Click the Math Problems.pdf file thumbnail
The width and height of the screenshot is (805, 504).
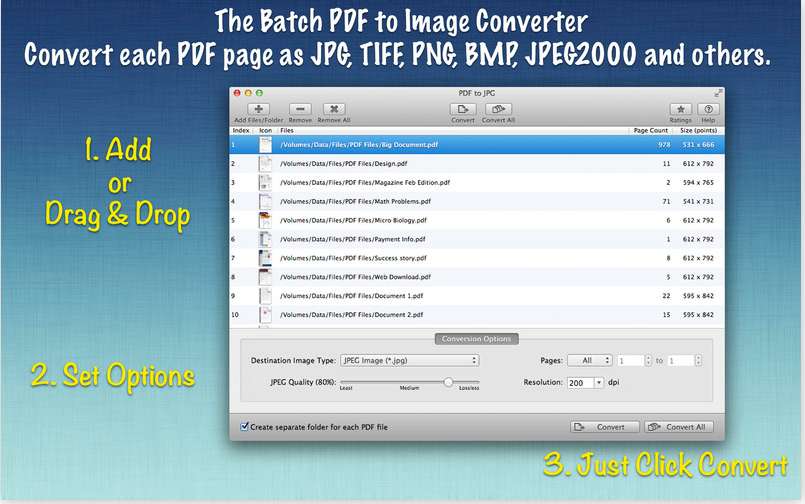(265, 201)
